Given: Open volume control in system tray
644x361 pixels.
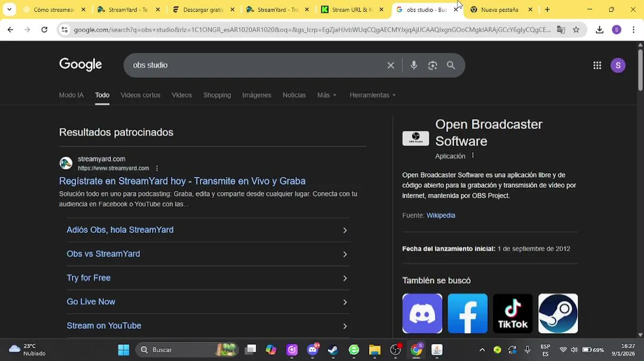Looking at the screenshot, I should point(574,349).
